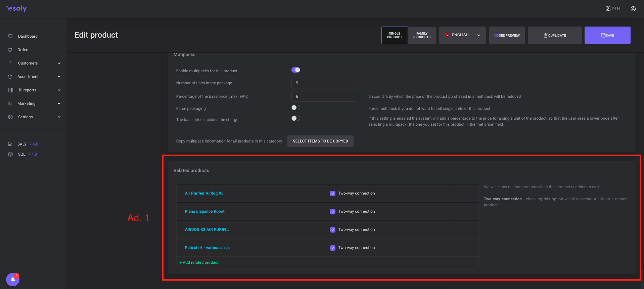
Task: Open the English language dropdown
Action: pos(462,35)
